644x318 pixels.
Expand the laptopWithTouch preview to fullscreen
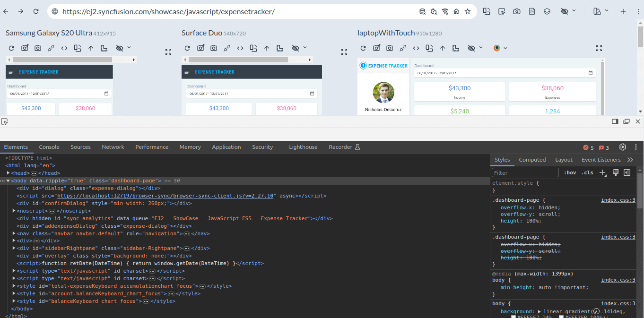point(599,48)
